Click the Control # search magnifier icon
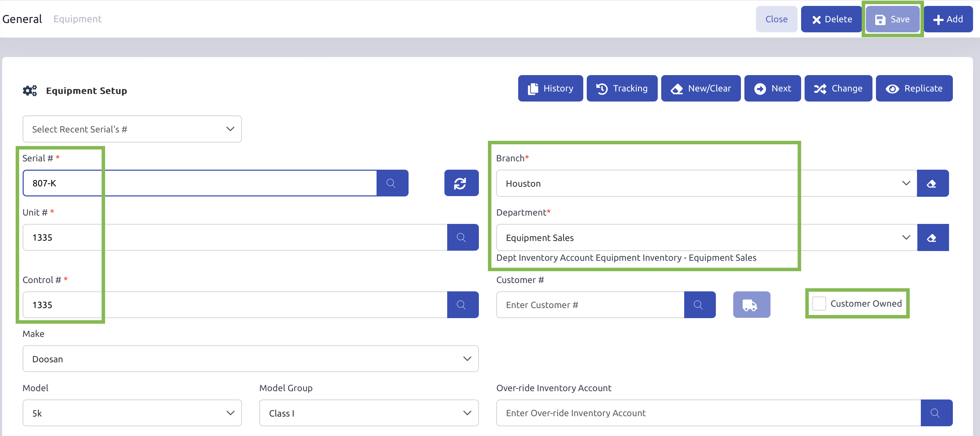 (462, 305)
